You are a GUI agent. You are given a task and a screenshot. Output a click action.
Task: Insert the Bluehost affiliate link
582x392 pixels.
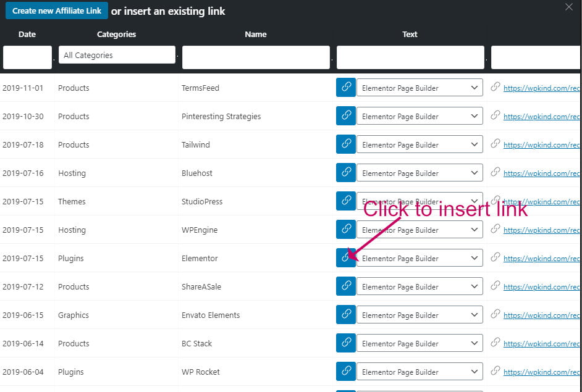tap(346, 173)
